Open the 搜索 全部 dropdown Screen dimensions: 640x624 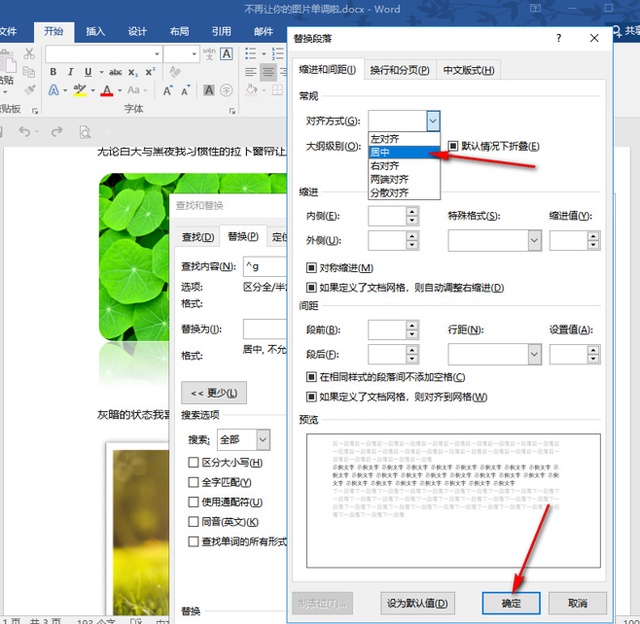[x=263, y=440]
